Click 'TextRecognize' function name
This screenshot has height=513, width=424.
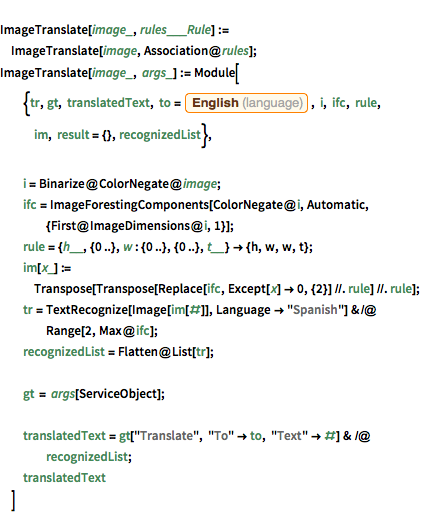(87, 310)
